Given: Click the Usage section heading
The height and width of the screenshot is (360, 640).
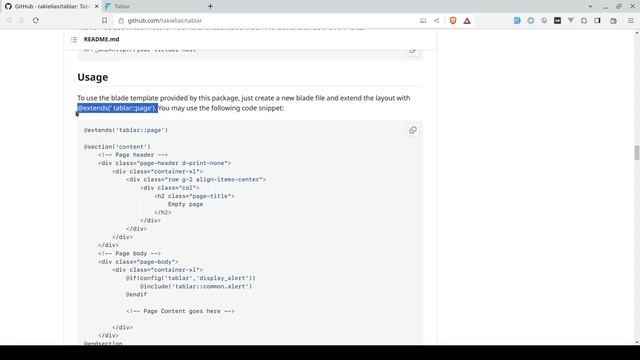Looking at the screenshot, I should pyautogui.click(x=93, y=77).
